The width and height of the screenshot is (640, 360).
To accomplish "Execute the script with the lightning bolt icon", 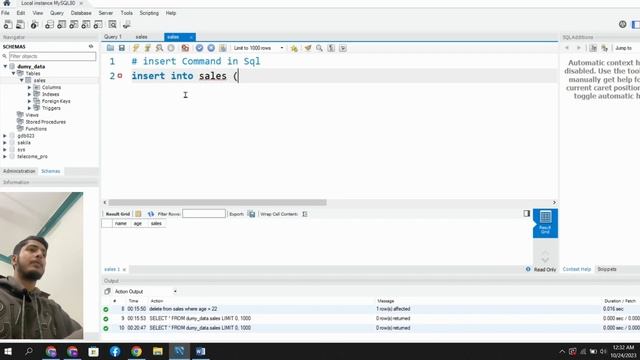I will tap(136, 48).
